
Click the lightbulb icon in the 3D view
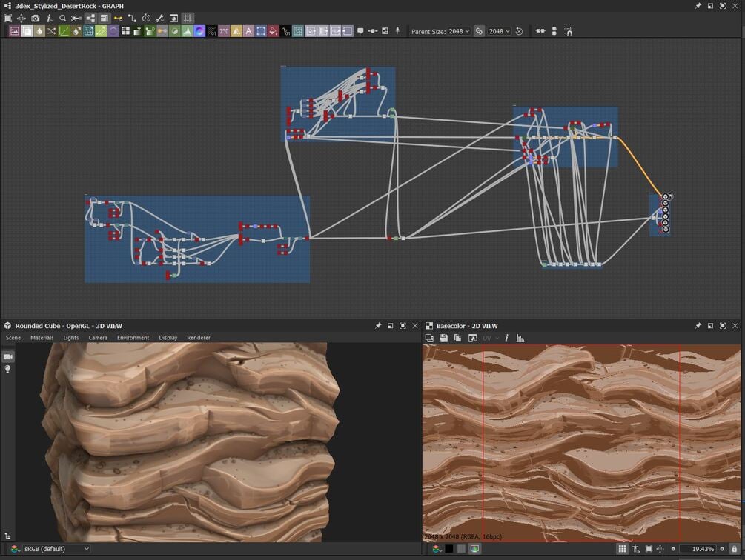8,369
